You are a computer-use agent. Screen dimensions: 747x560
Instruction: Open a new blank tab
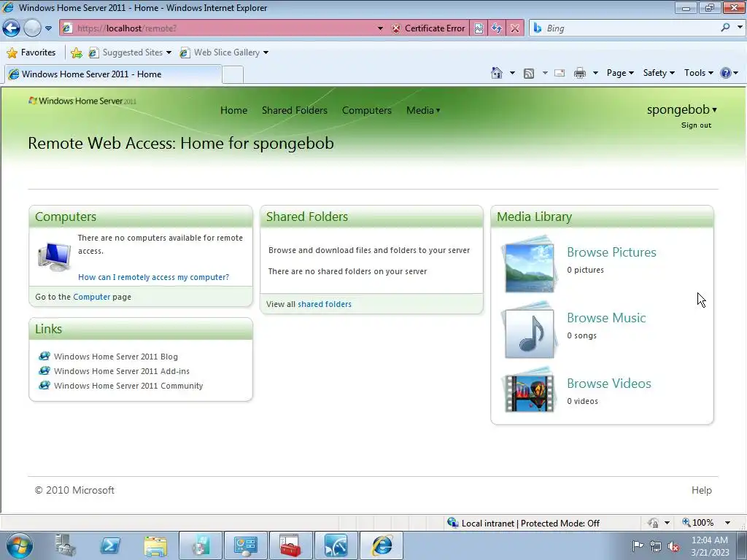click(233, 75)
